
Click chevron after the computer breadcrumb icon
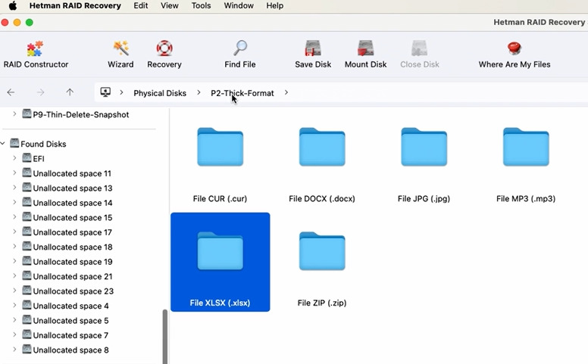coord(121,92)
